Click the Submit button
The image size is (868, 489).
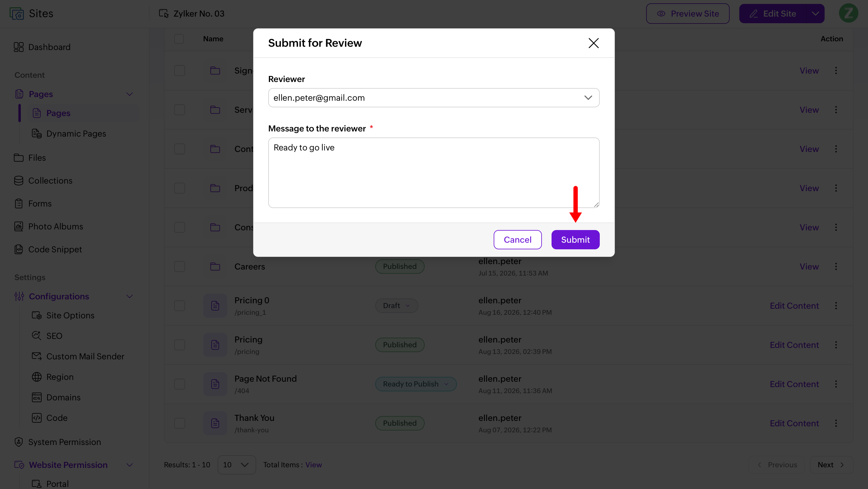coord(575,240)
